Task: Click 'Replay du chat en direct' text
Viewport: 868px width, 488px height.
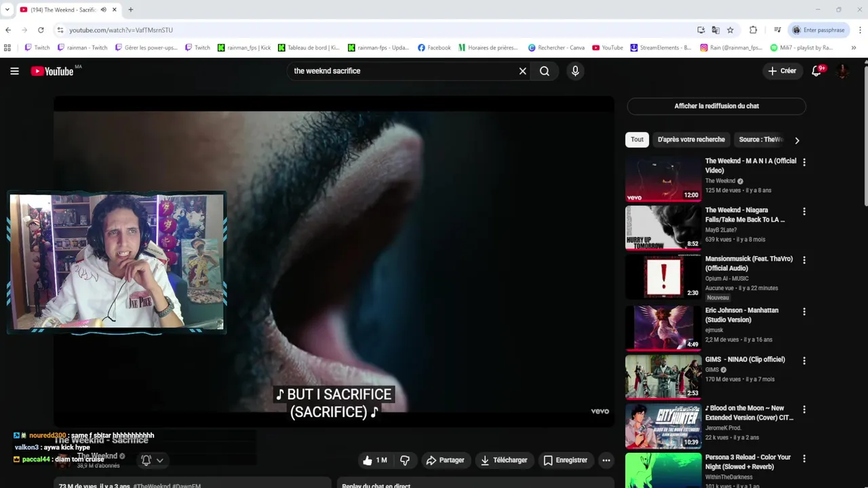Action: [x=376, y=485]
